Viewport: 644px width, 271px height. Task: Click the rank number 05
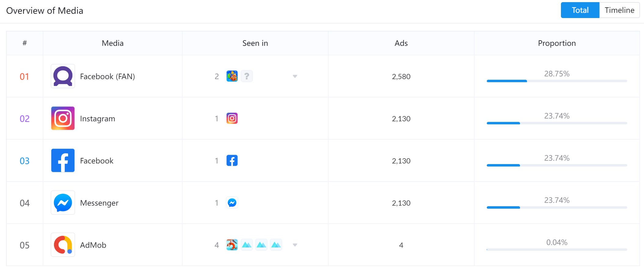(x=24, y=245)
